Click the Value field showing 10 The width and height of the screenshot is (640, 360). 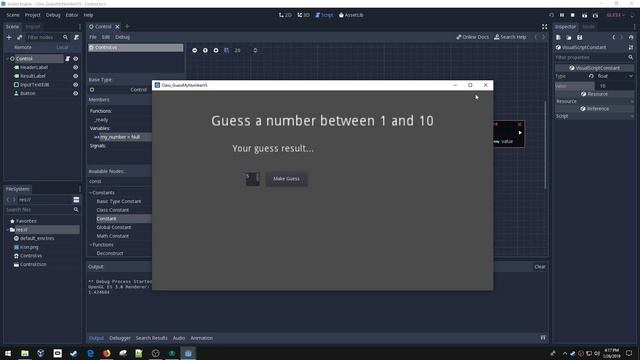click(615, 86)
